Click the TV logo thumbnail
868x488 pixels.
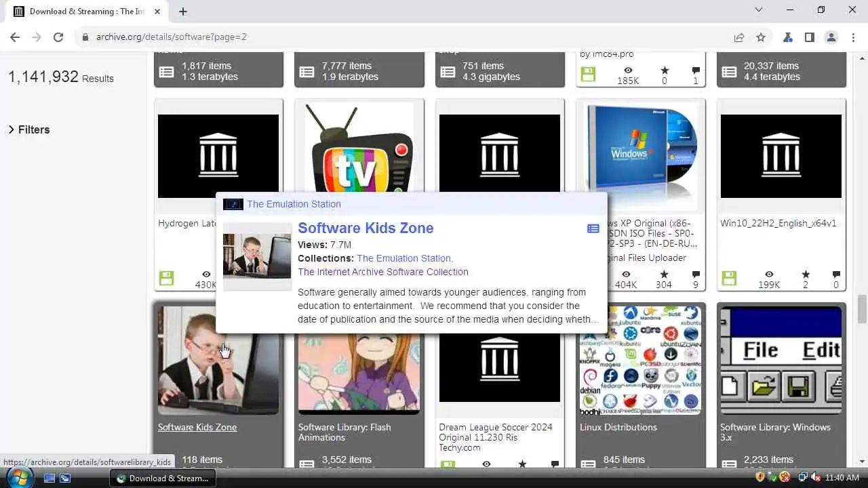(x=359, y=147)
